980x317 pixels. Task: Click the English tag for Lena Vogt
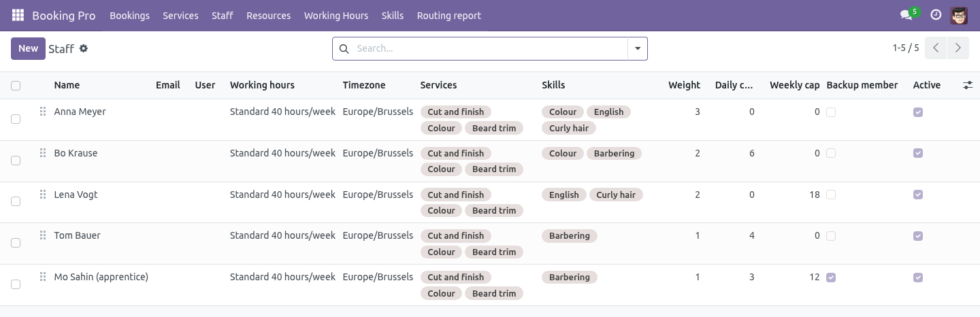tap(563, 195)
